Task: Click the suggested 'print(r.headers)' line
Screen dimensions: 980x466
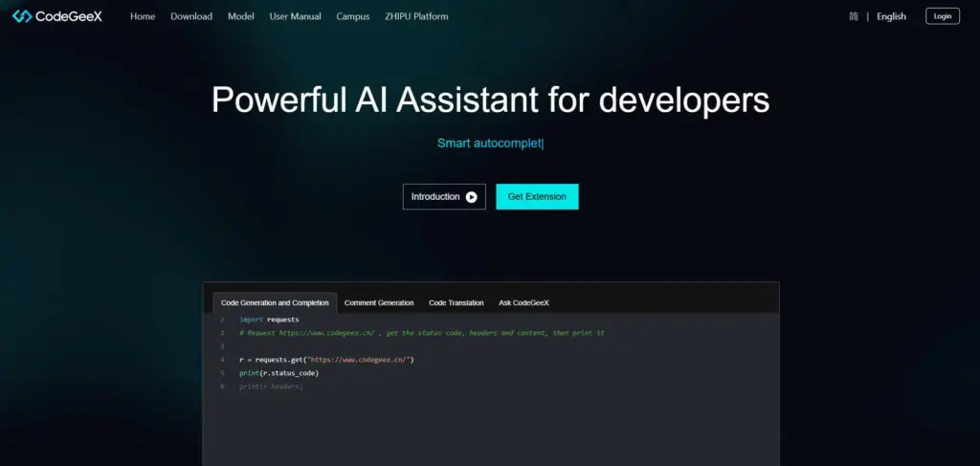Action: 271,387
